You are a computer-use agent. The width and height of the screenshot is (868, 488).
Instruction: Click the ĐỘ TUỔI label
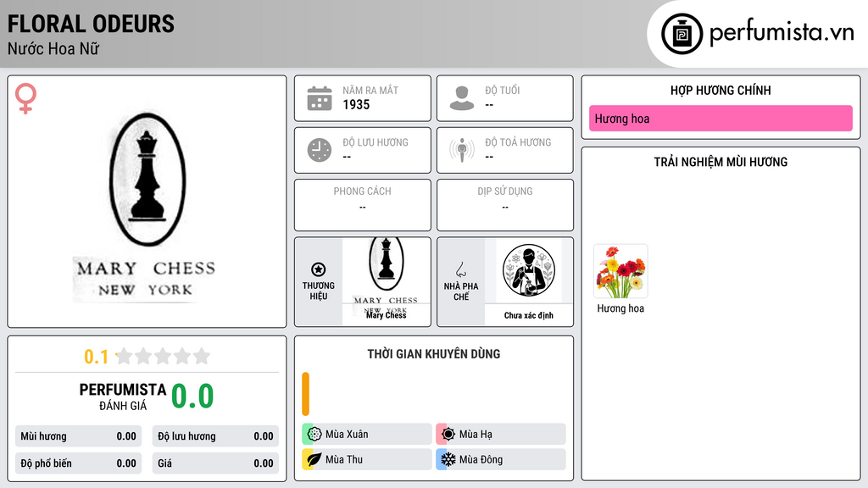click(503, 90)
